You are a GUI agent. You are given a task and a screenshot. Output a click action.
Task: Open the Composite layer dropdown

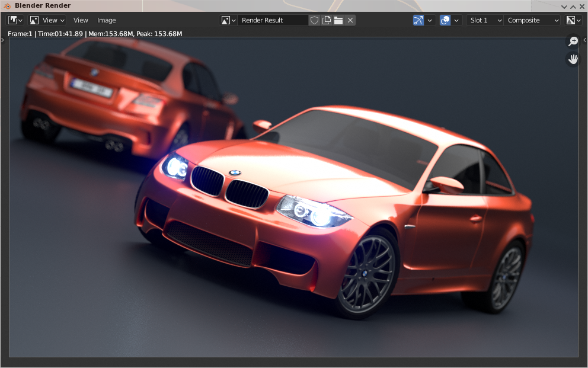[x=532, y=20]
